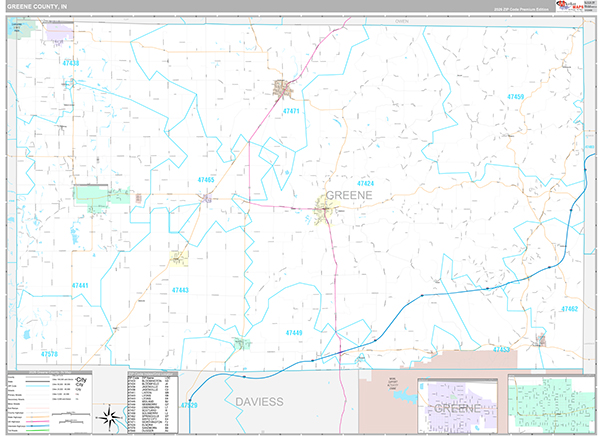The width and height of the screenshot is (600, 436).
Task: Select ZIP code label 47424
Action: coord(365,183)
